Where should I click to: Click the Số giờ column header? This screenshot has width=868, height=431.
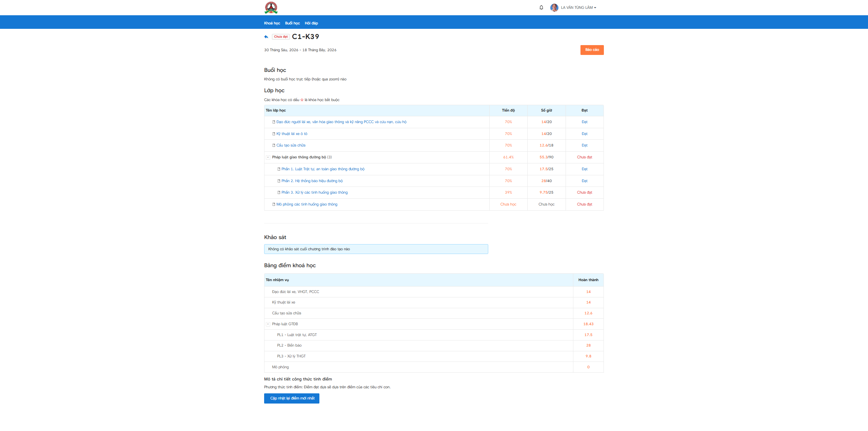coord(546,111)
